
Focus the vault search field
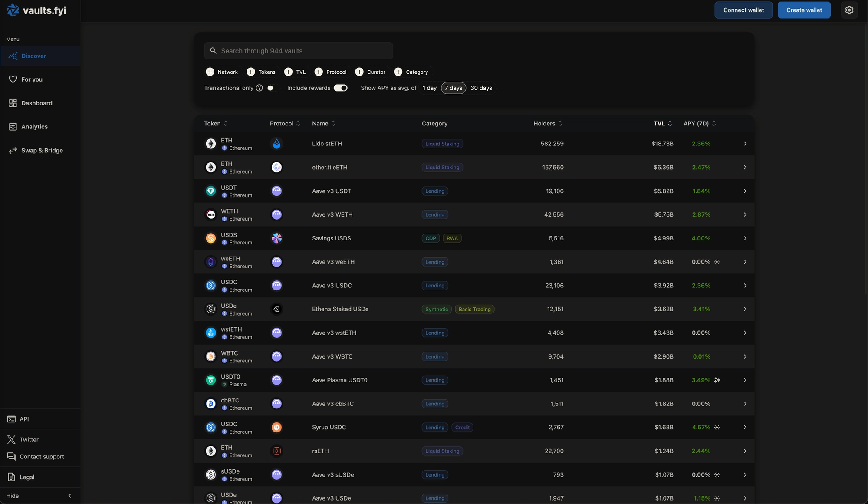[304, 51]
